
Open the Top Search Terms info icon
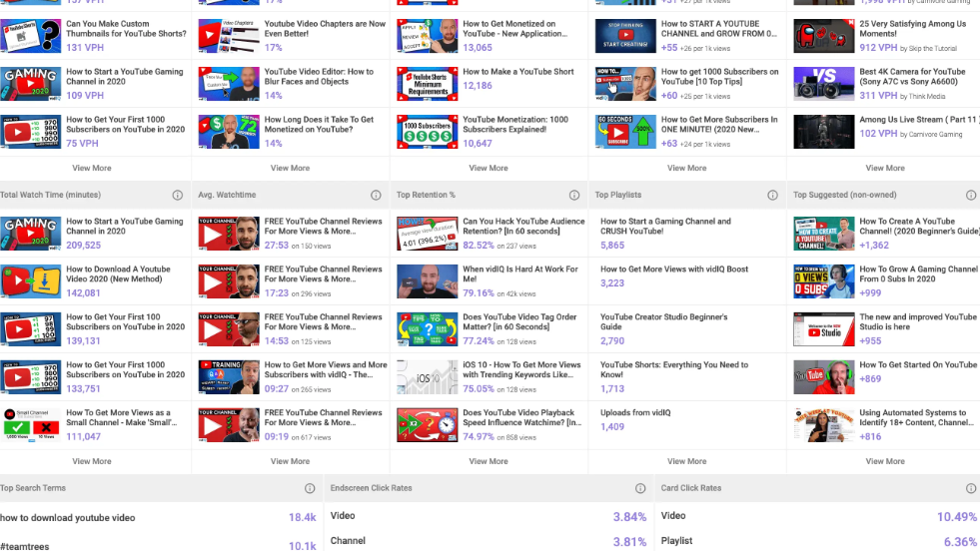click(310, 488)
